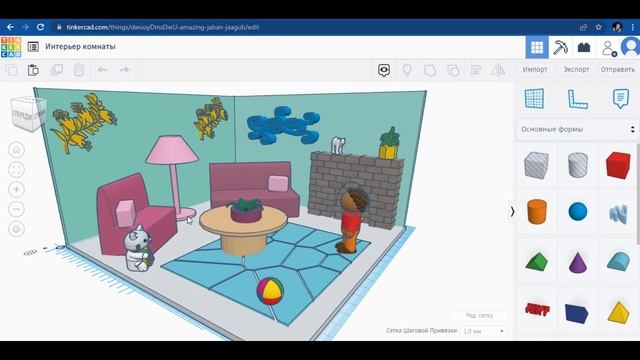640x360 pixels.
Task: Select the colorful ball on floor
Action: point(270,291)
